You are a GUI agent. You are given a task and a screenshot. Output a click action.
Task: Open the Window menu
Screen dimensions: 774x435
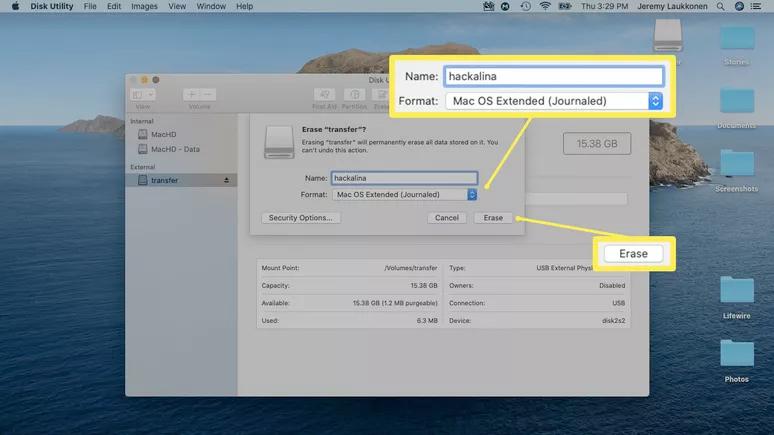[x=211, y=6]
